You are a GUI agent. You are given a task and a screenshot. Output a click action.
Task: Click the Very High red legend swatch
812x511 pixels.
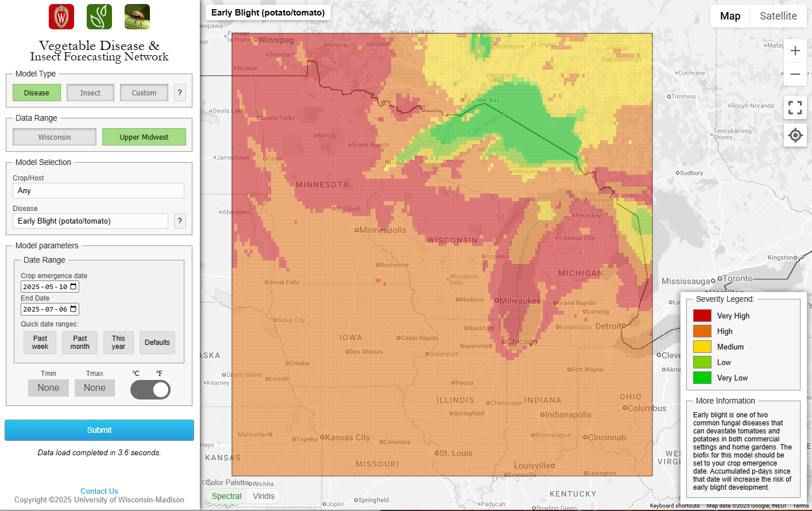702,316
